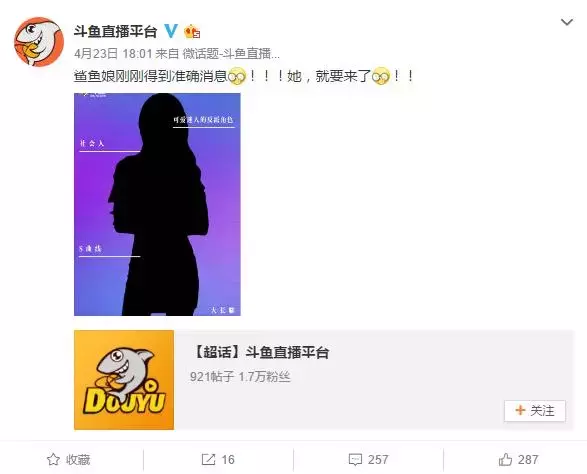Click the orange membership crown badge
The height and width of the screenshot is (474, 587).
[x=192, y=31]
